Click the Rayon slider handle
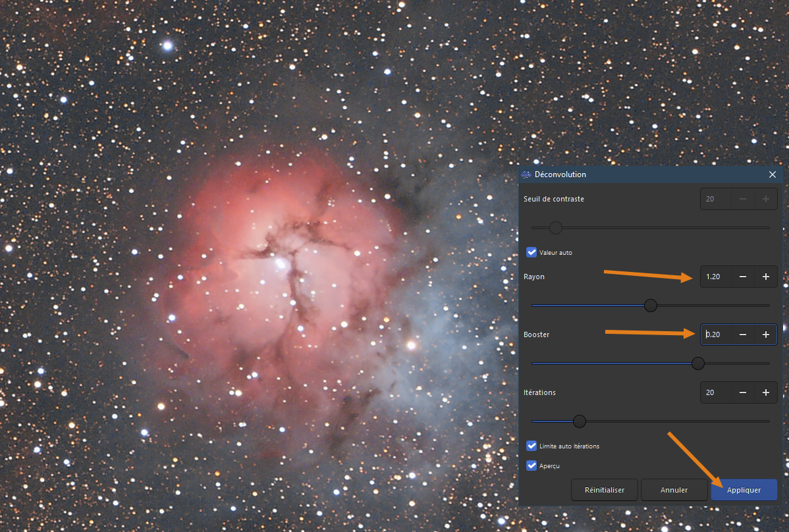Viewport: 789px width, 532px height. [x=651, y=306]
